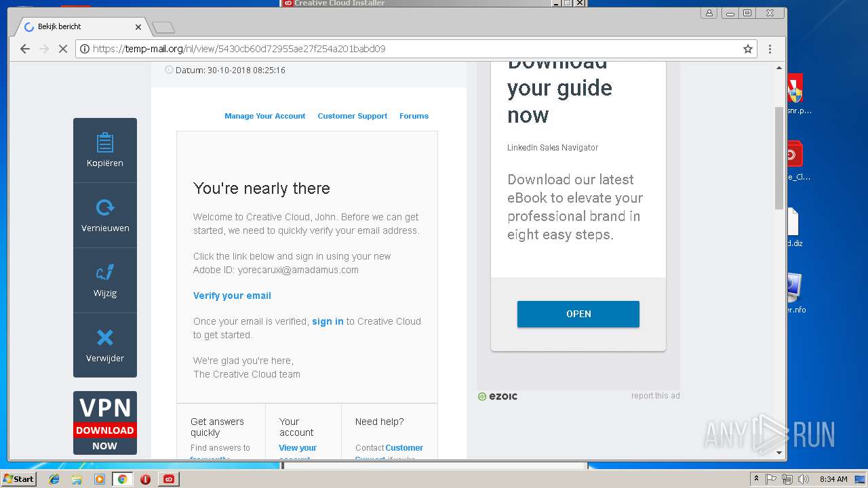Click the Verwijder delete X icon

[x=105, y=338]
